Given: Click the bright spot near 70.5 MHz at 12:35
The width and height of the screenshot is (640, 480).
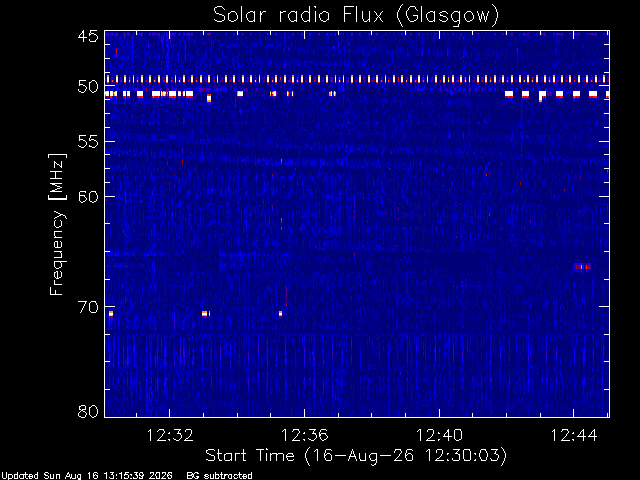Looking at the screenshot, I should [x=280, y=314].
